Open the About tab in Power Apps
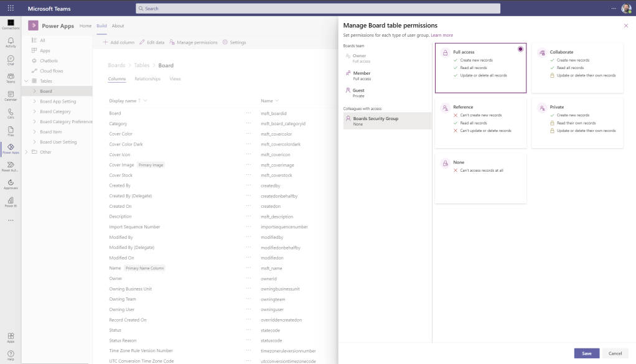The height and width of the screenshot is (364, 636). 118,26
